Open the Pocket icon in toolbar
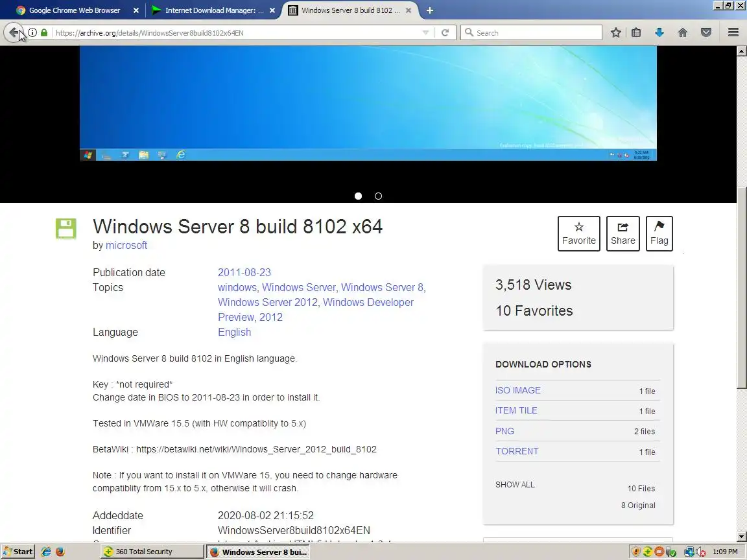This screenshot has width=747, height=560. pyautogui.click(x=706, y=32)
